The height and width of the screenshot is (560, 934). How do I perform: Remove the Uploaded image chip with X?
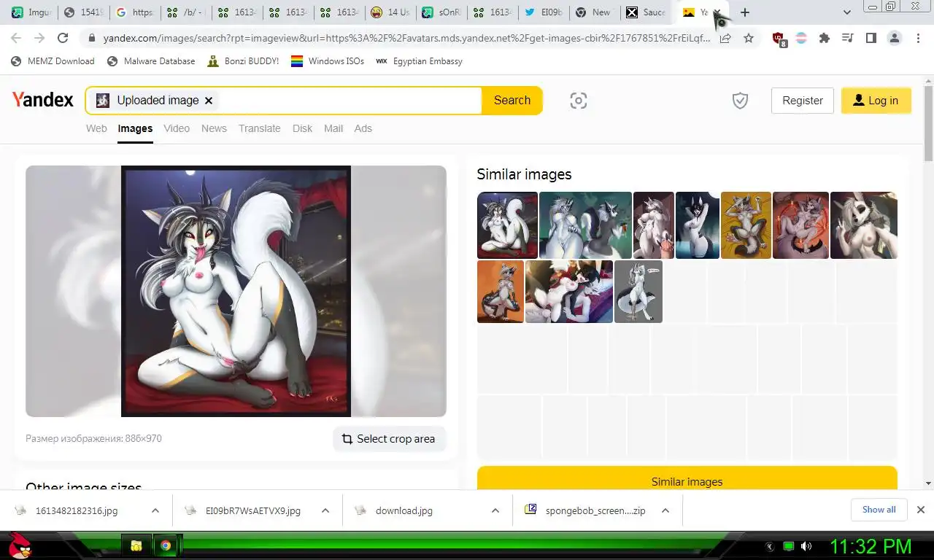click(209, 101)
